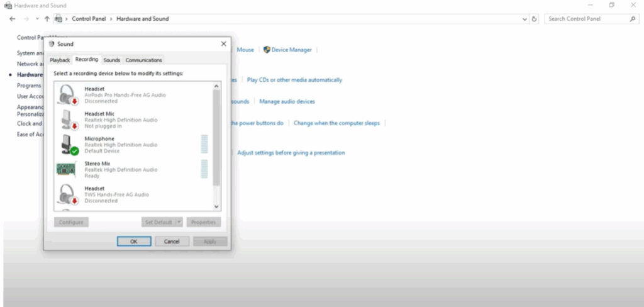Open the Sounds tab
The height and width of the screenshot is (307, 644).
pos(112,60)
